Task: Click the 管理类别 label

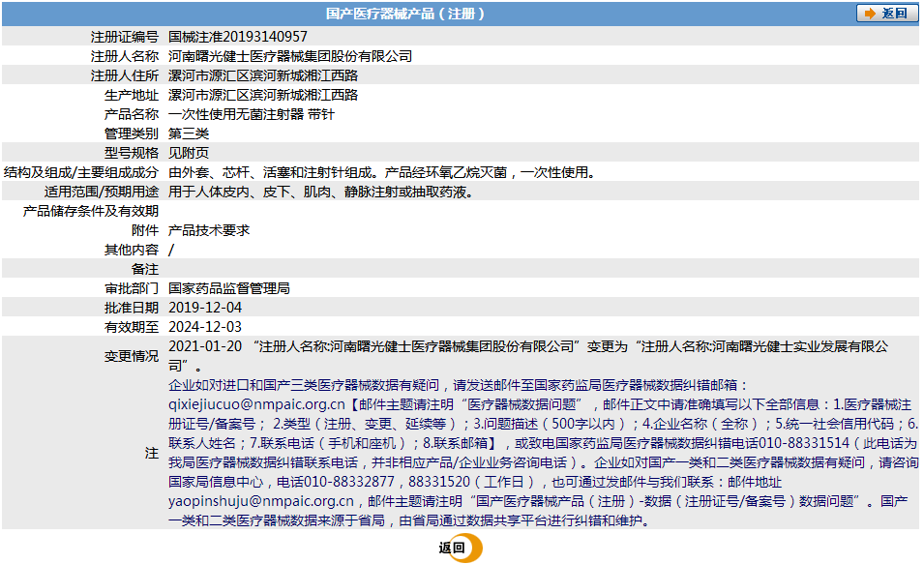Action: coord(132,134)
